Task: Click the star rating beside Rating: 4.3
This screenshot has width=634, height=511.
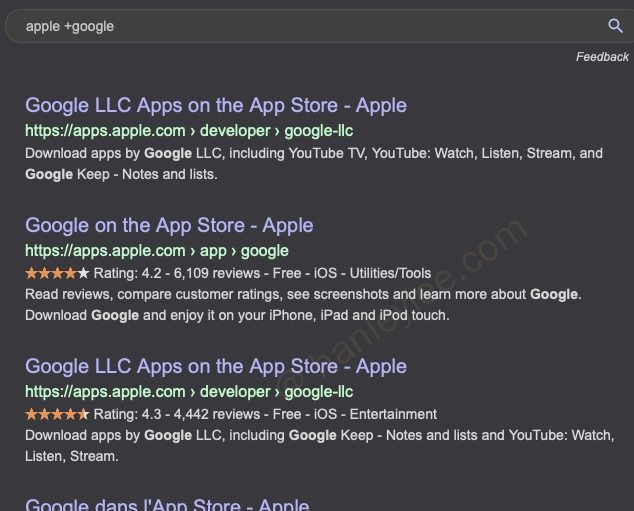Action: pos(57,415)
